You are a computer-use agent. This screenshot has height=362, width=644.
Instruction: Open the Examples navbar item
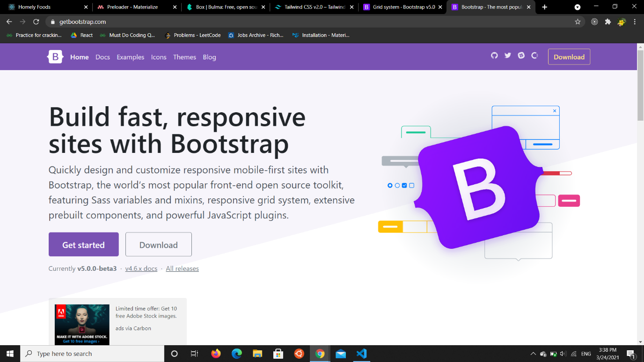coord(131,57)
